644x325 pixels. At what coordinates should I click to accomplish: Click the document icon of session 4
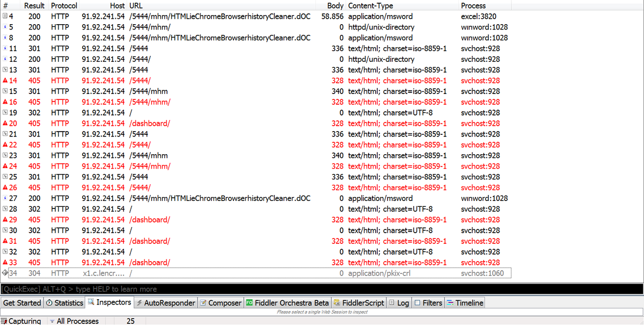[x=5, y=16]
